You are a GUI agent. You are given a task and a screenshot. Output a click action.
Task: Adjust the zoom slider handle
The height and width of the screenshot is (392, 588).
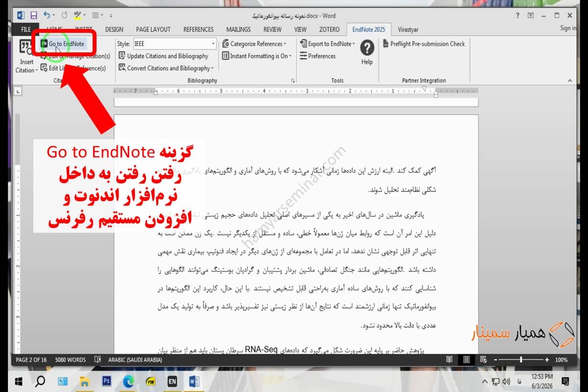pyautogui.click(x=520, y=360)
